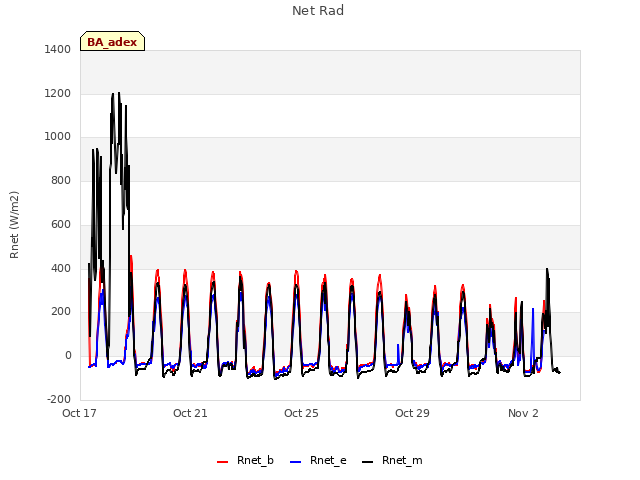Click the Oct 25 x-axis label

(x=301, y=413)
